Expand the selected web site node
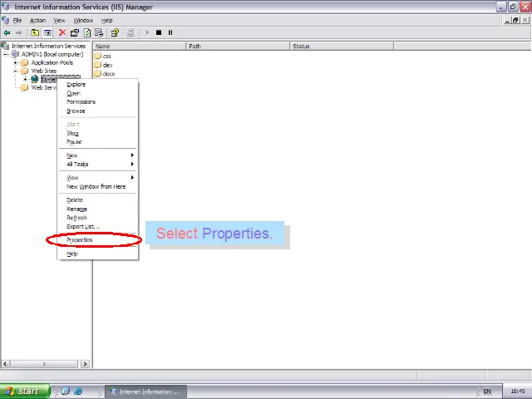532x399 pixels. pyautogui.click(x=25, y=79)
